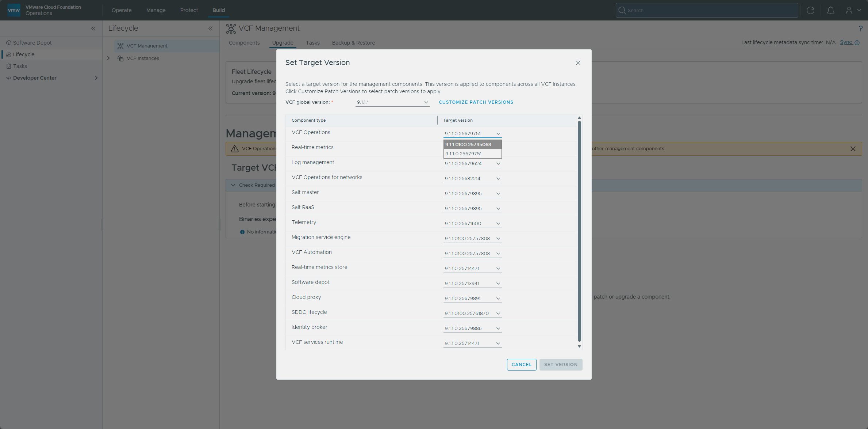Click the help question mark icon

coord(860,29)
